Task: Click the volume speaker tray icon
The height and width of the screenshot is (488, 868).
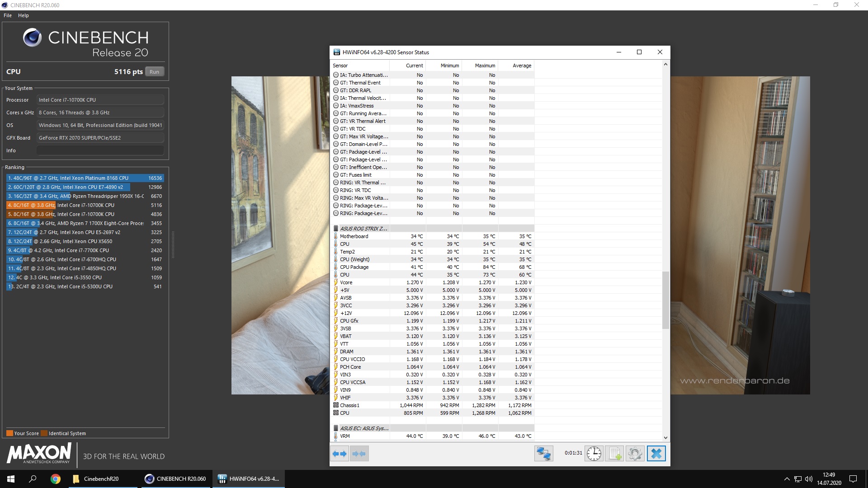Action: point(809,479)
